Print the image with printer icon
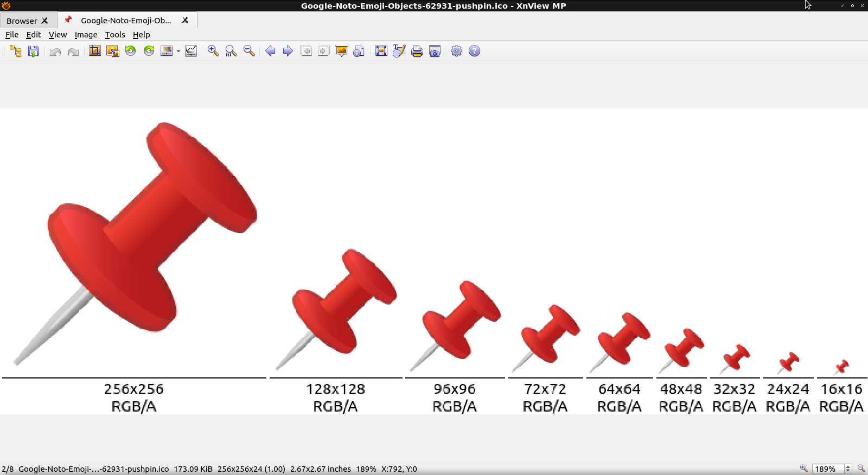868x475 pixels. 417,51
